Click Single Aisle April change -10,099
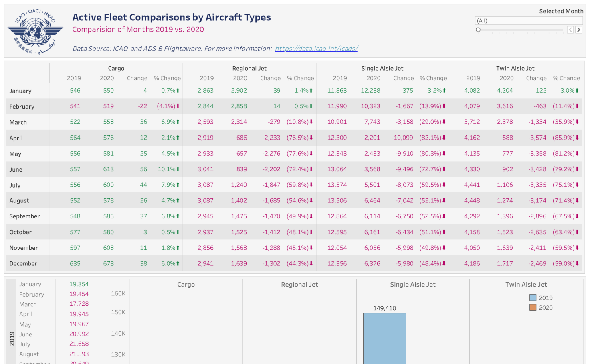The width and height of the screenshot is (590, 364). tap(402, 138)
